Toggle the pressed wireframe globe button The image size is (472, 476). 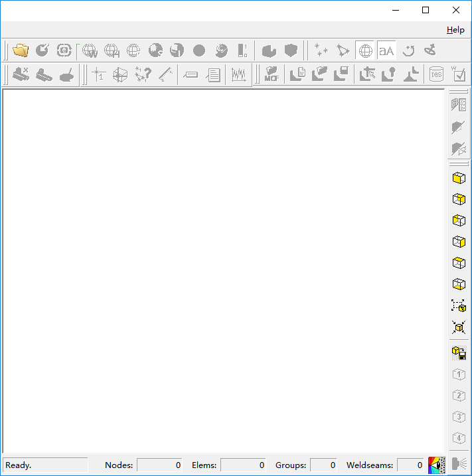366,50
